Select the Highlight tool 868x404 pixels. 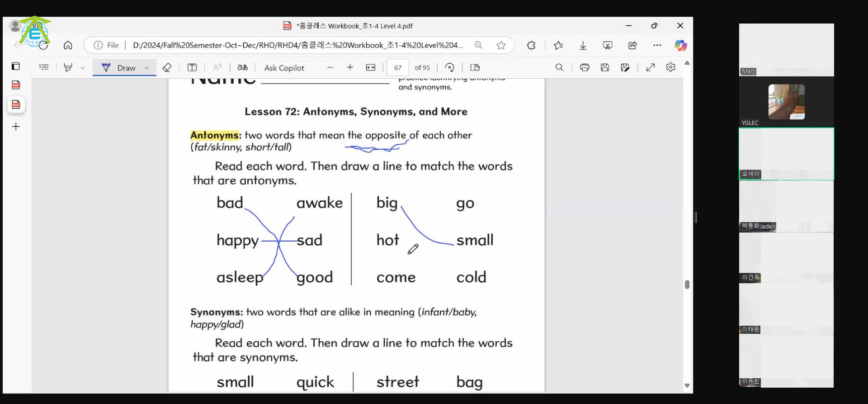68,67
